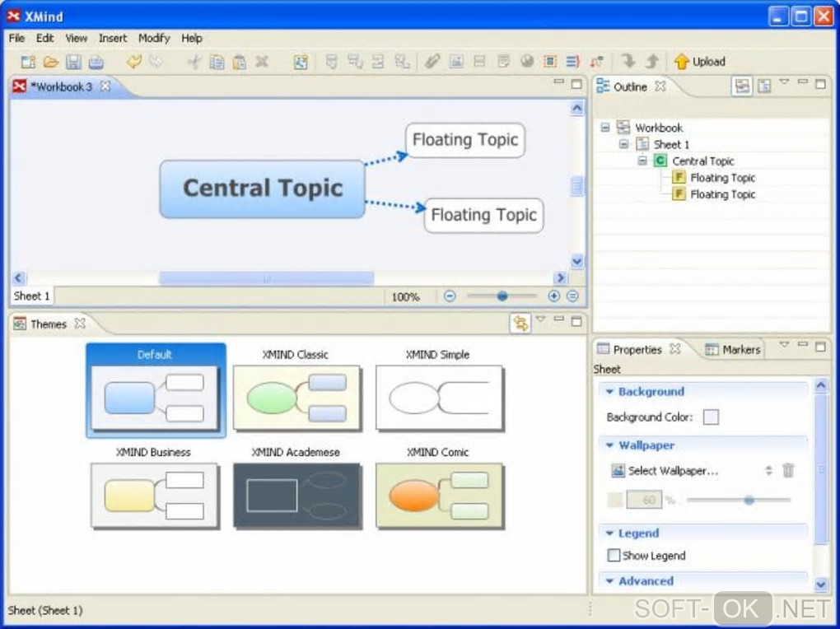
Task: Click the relationship toolbar icon
Action: pyautogui.click(x=596, y=62)
